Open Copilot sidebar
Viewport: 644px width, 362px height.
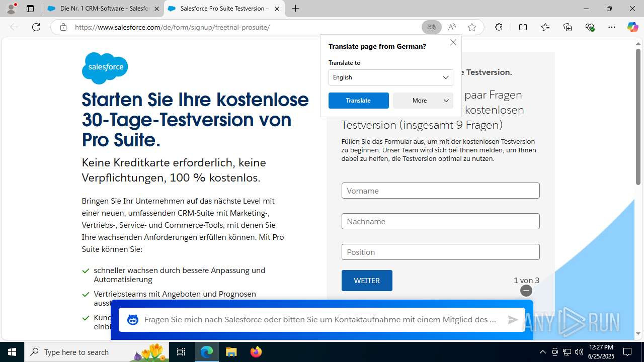point(632,27)
